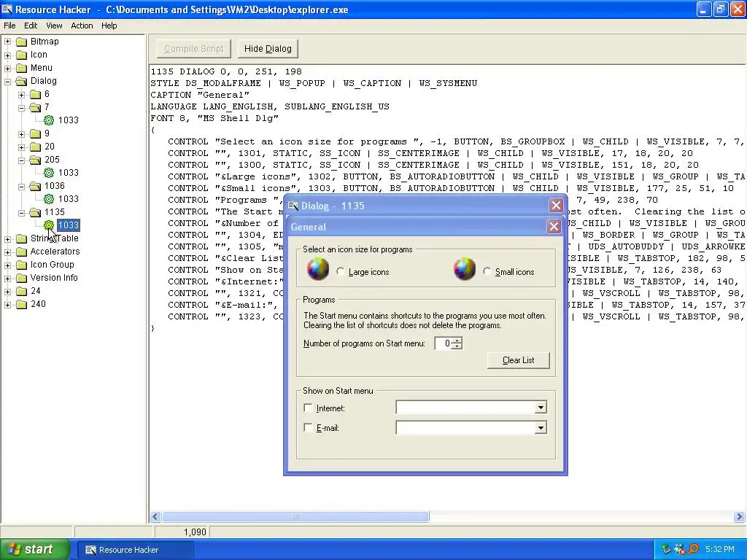Decrease number of programs spinner down arrow

click(x=457, y=346)
